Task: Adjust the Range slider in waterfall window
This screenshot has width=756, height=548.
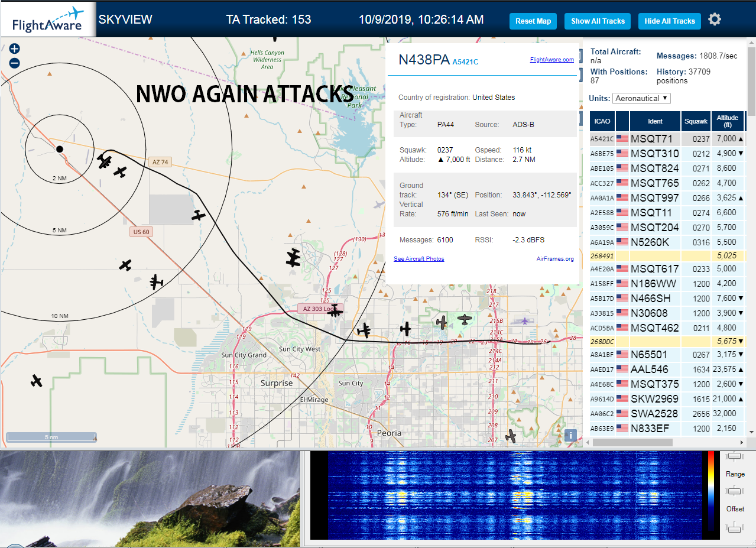Action: 735,490
